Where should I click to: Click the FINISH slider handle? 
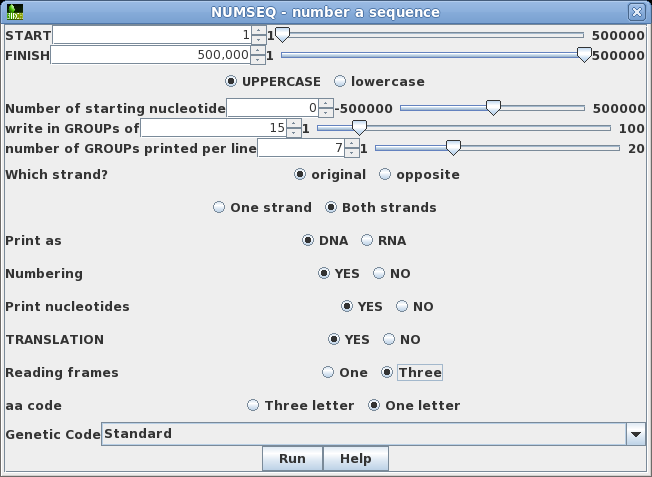(585, 55)
